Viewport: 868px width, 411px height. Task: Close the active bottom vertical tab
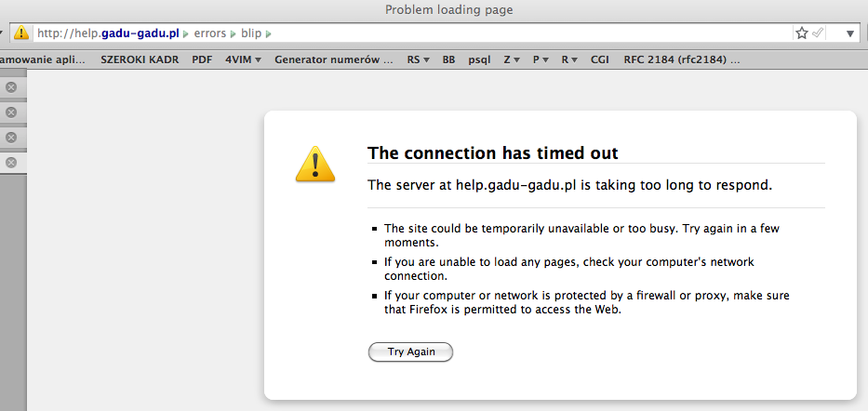click(11, 163)
